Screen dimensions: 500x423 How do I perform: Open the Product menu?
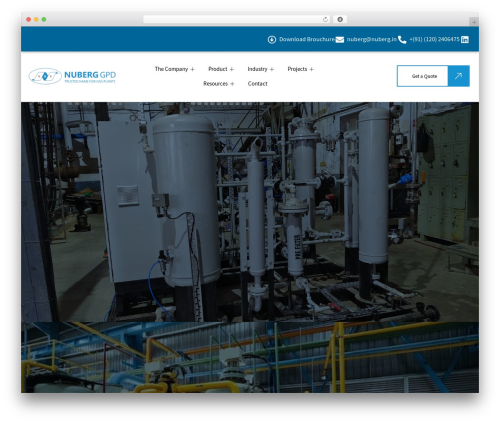pyautogui.click(x=218, y=69)
